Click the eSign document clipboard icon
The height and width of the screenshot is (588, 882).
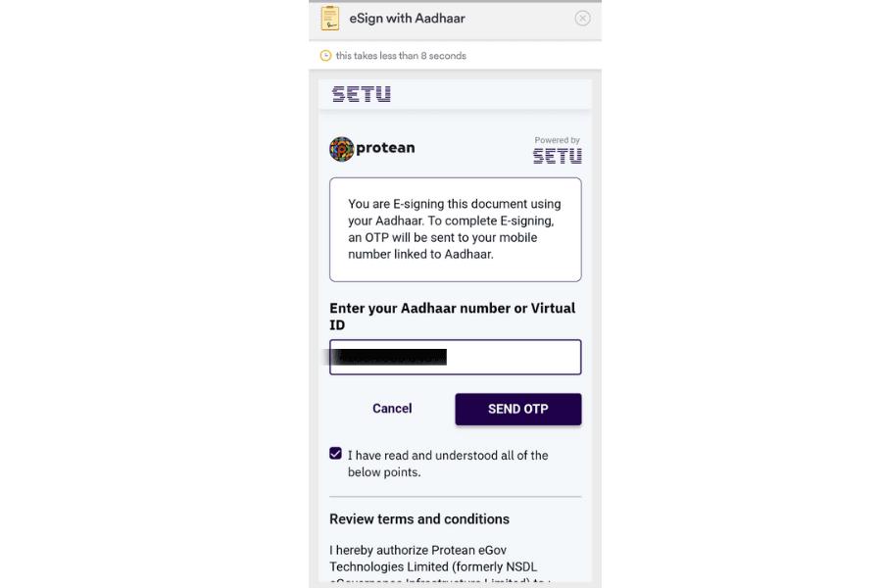click(x=329, y=18)
